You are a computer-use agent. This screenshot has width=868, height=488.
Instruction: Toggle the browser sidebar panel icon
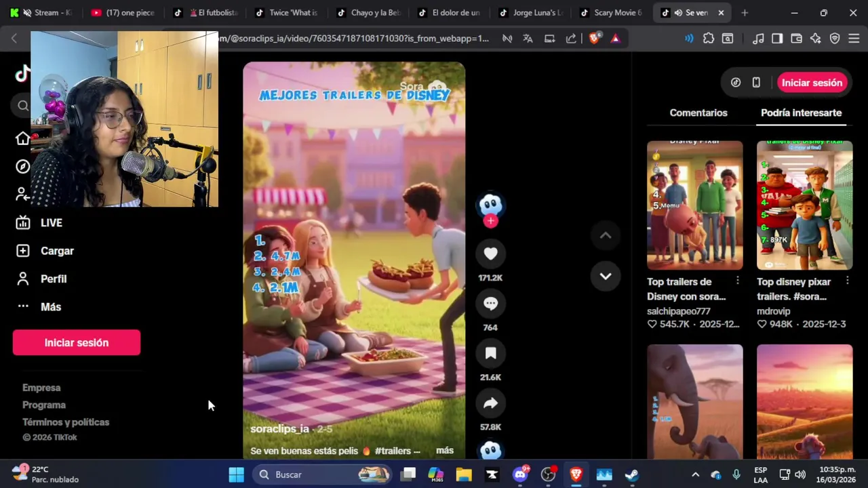click(777, 39)
